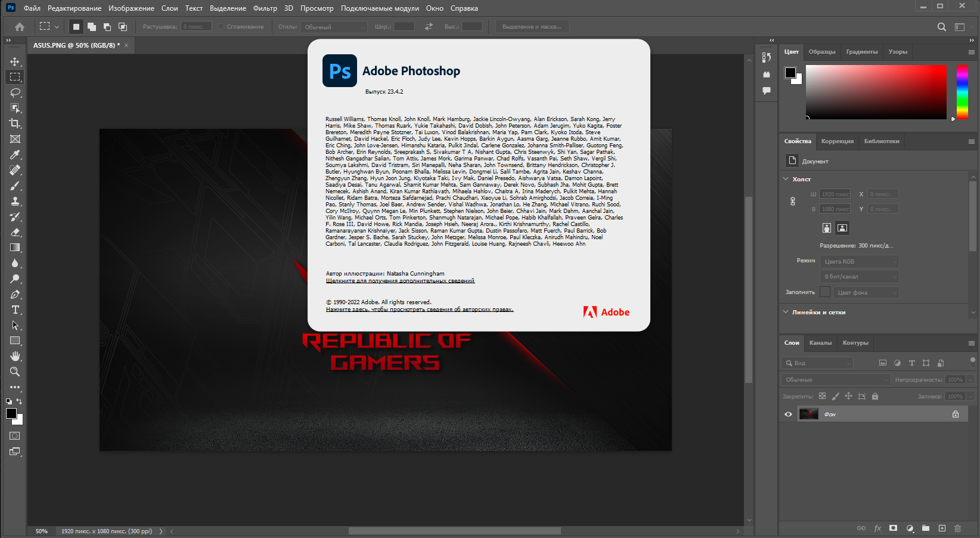This screenshot has width=980, height=538.
Task: Create a new layer in Layers panel
Action: click(x=942, y=528)
